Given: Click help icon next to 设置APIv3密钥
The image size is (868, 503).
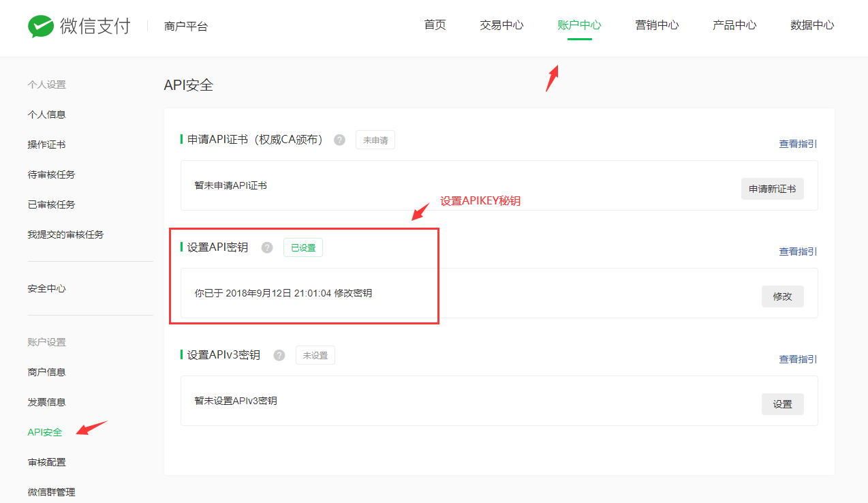Looking at the screenshot, I should (279, 355).
